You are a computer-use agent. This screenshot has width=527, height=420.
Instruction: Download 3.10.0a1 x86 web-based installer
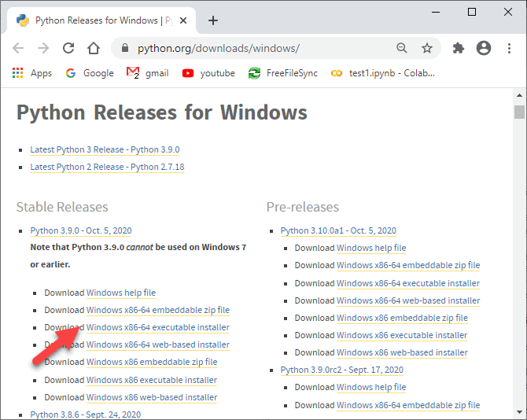(402, 352)
